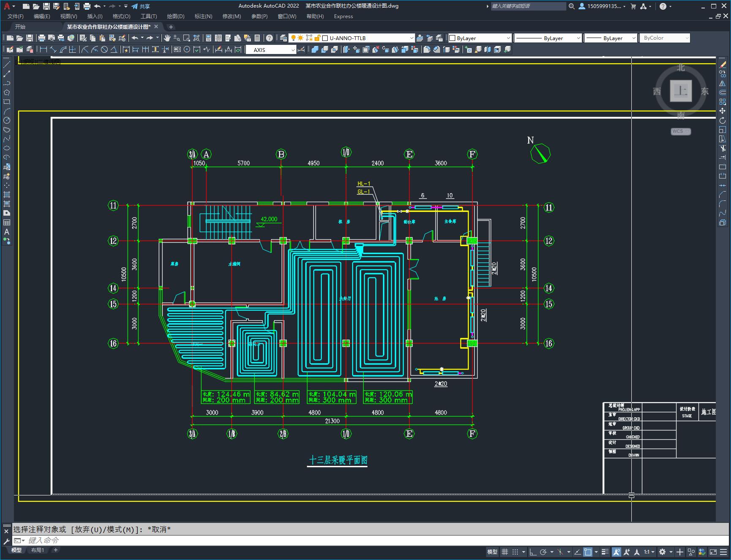
Task: Toggle the drawing grid display
Action: pyautogui.click(x=505, y=552)
